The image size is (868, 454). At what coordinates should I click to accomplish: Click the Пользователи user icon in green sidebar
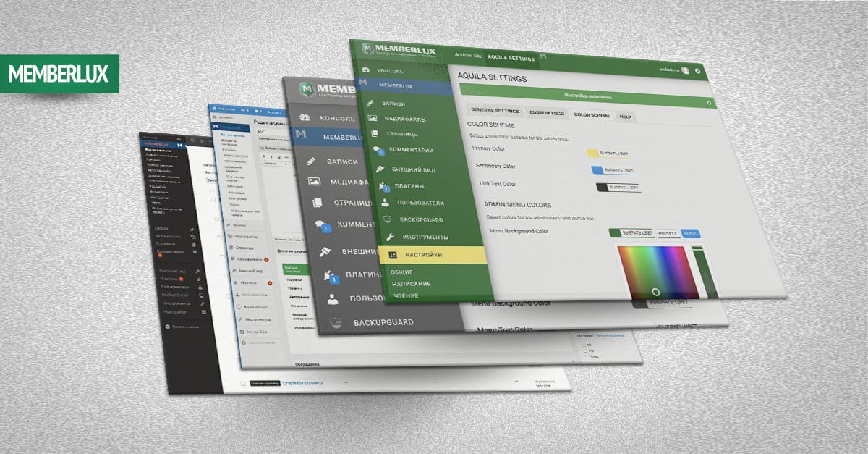[384, 203]
